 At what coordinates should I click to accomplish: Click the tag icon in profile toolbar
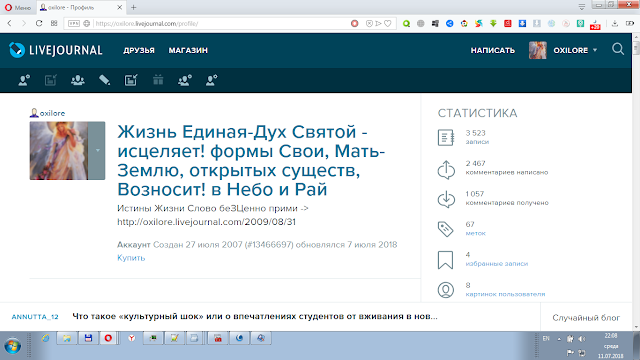(104, 80)
